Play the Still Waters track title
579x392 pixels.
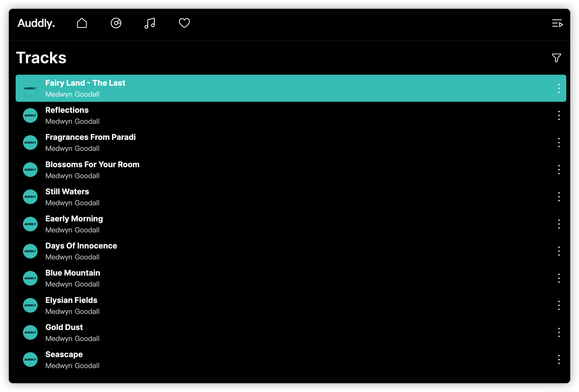(67, 192)
